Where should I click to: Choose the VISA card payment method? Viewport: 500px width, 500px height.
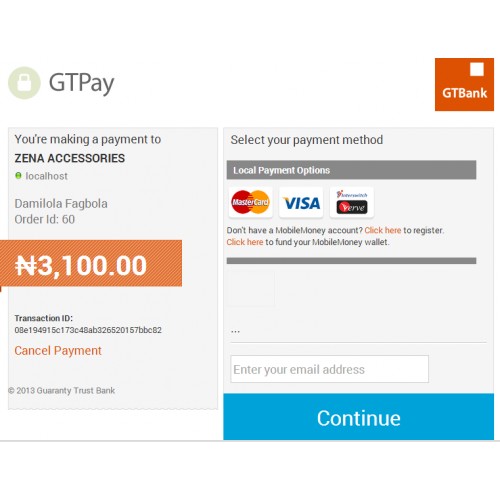click(x=301, y=202)
